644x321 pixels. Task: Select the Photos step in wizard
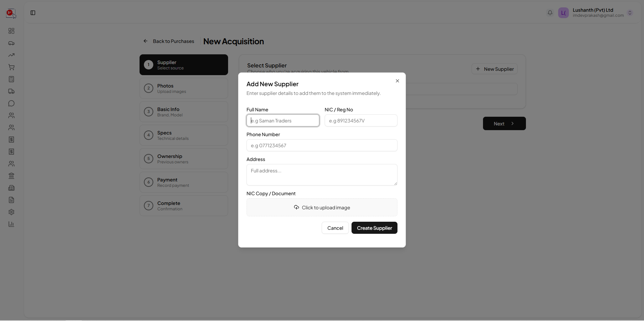[184, 89]
